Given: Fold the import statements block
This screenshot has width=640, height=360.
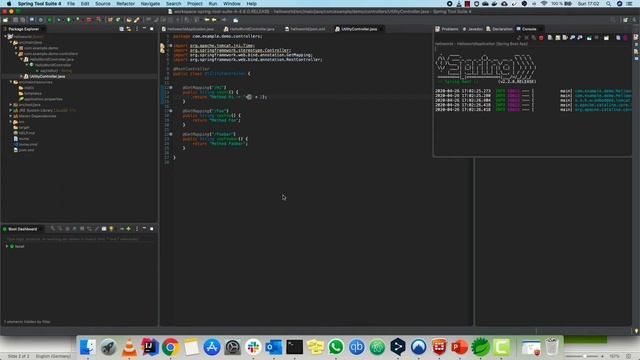Looking at the screenshot, I should click(171, 45).
